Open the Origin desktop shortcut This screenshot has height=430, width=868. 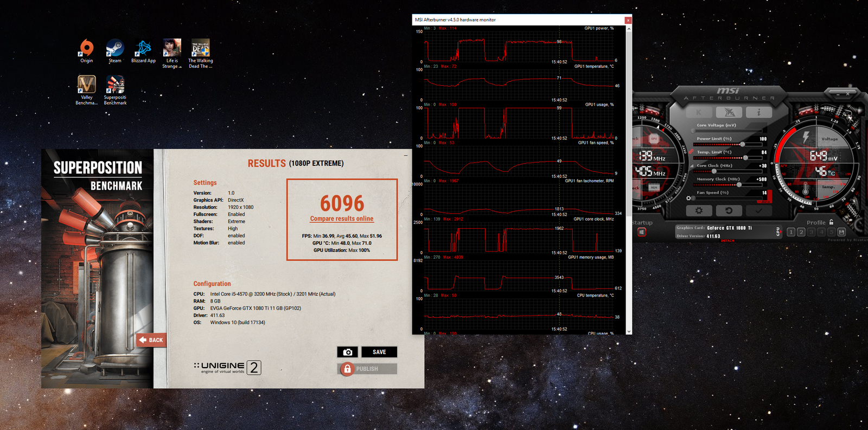pos(87,52)
